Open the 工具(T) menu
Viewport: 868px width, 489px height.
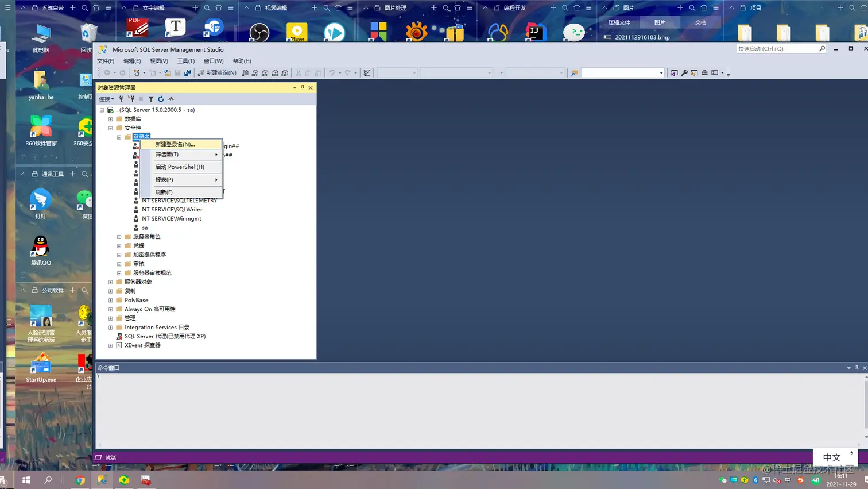186,61
